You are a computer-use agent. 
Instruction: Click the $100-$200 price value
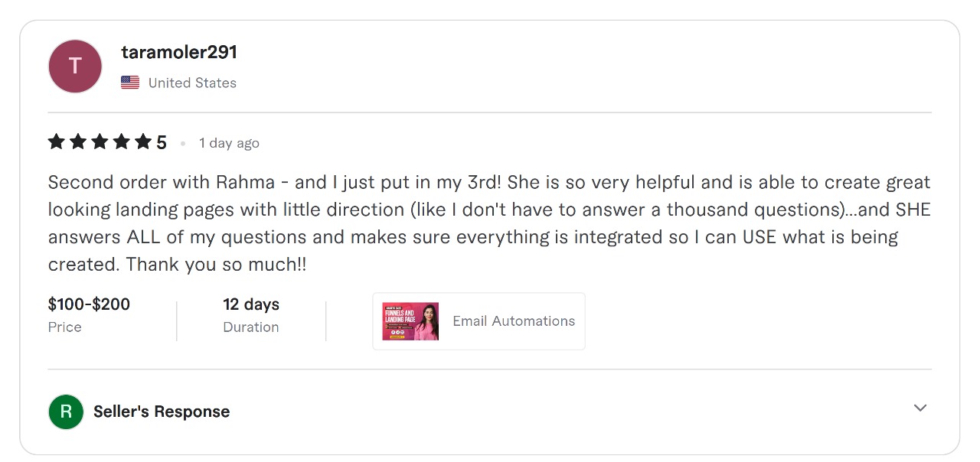[89, 304]
